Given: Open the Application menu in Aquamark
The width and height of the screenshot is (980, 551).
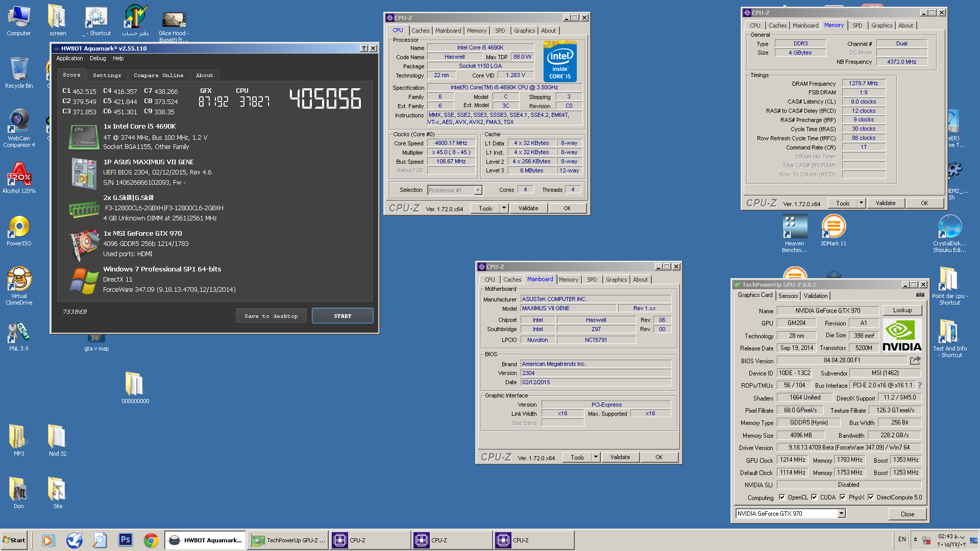Looking at the screenshot, I should coord(69,59).
